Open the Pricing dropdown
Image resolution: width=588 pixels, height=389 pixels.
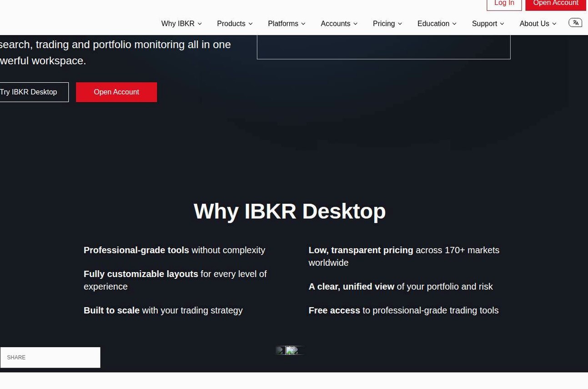click(387, 24)
